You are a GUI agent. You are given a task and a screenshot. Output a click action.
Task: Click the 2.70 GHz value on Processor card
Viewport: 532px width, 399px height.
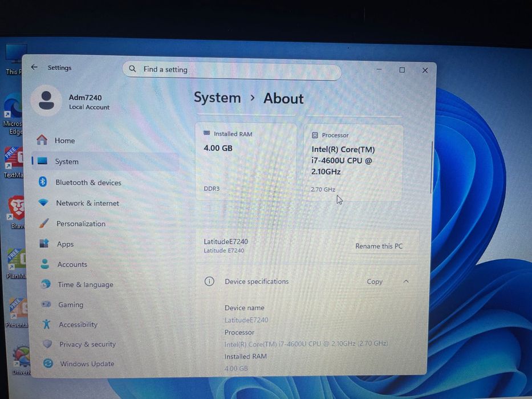pos(323,189)
